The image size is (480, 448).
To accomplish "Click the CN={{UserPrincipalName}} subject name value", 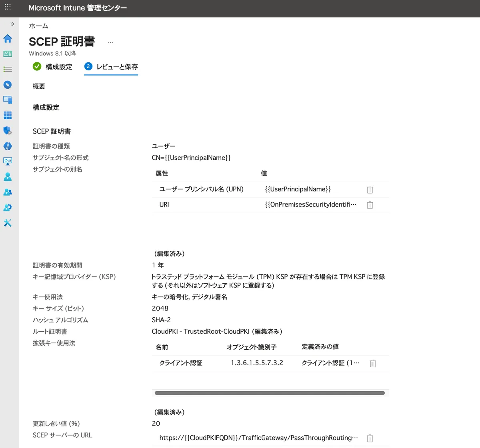I will [x=191, y=158].
